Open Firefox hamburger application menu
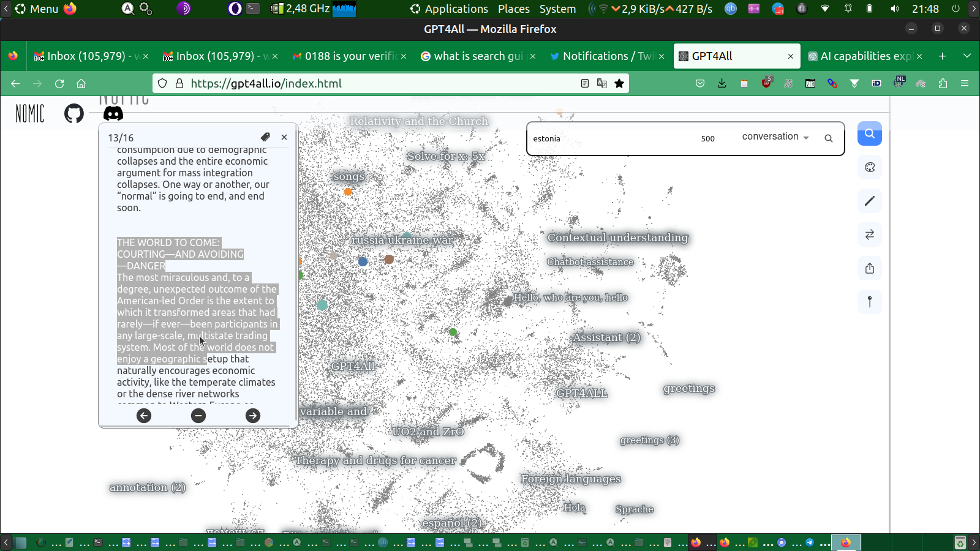 965,83
